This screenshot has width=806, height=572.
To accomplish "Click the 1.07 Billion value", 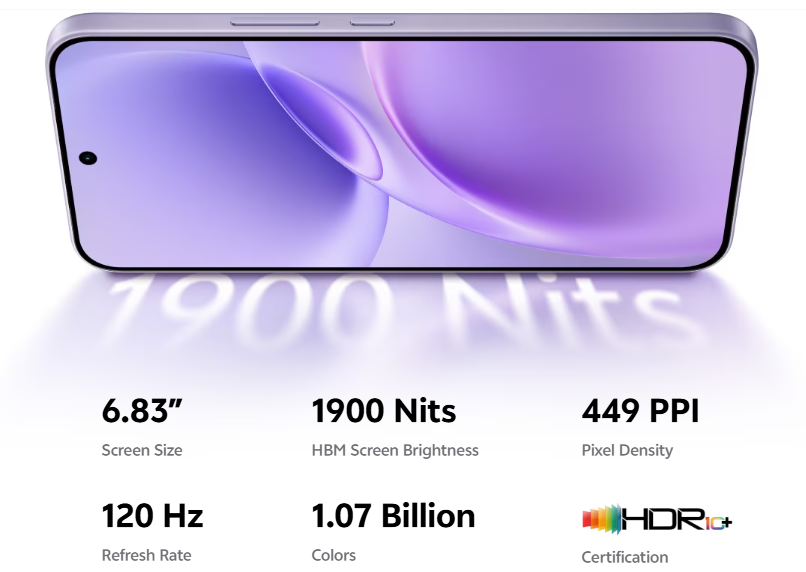I will point(393,516).
